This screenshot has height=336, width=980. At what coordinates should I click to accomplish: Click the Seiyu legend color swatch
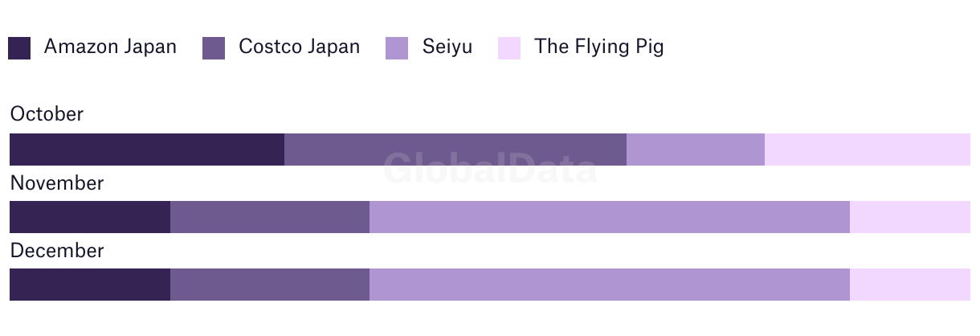pyautogui.click(x=397, y=48)
